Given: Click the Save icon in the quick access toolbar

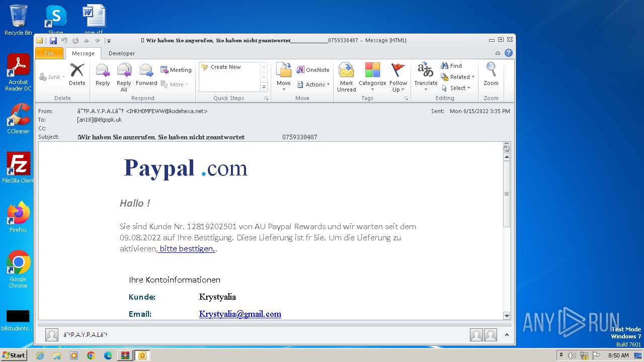Looking at the screenshot, I should 53,41.
